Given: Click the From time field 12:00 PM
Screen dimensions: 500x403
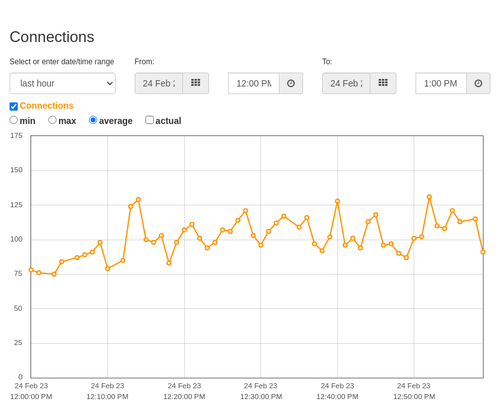Looking at the screenshot, I should pos(254,83).
